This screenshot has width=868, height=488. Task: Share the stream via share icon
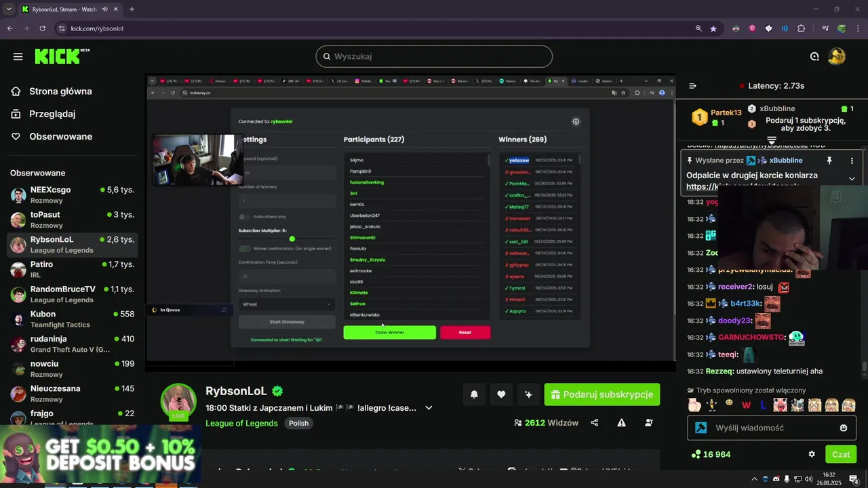click(x=595, y=423)
